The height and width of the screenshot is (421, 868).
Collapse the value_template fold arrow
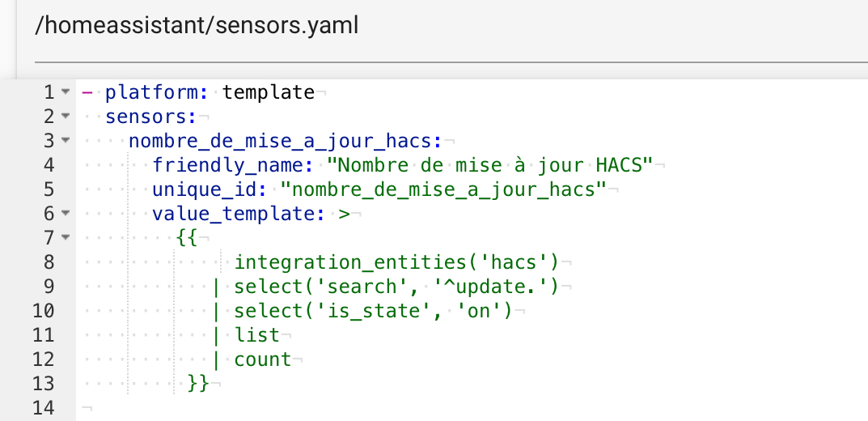click(x=66, y=213)
